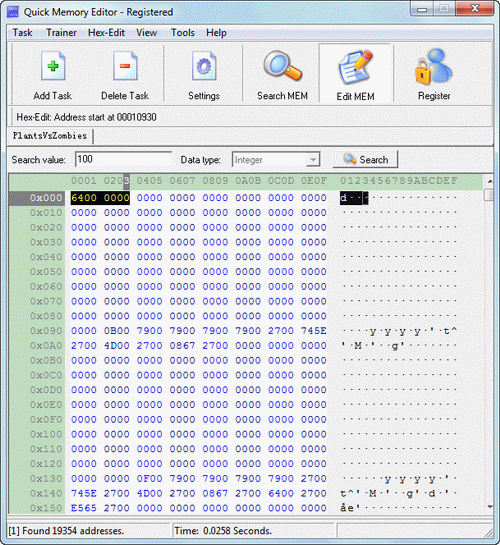The height and width of the screenshot is (545, 500).
Task: Click the Delete Task icon
Action: click(x=125, y=66)
